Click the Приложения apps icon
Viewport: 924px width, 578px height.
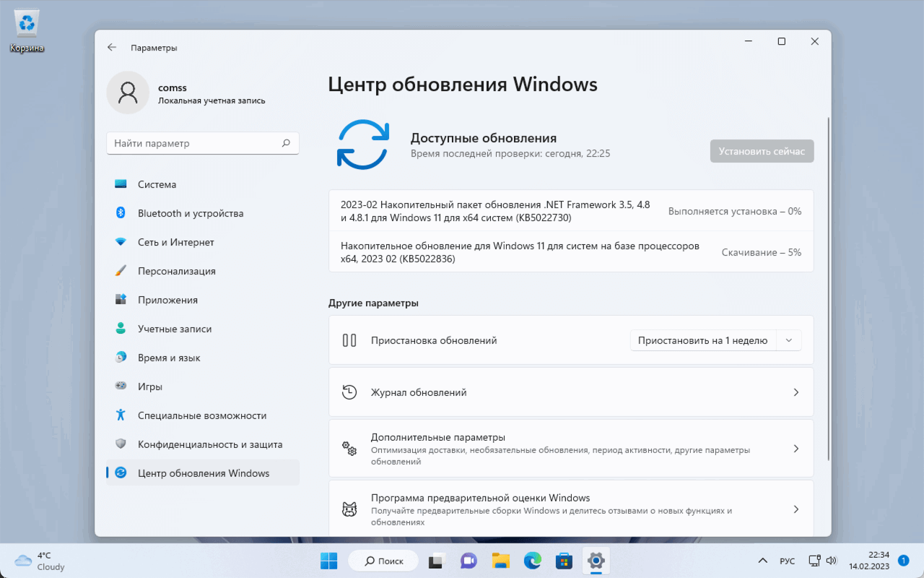coord(121,300)
